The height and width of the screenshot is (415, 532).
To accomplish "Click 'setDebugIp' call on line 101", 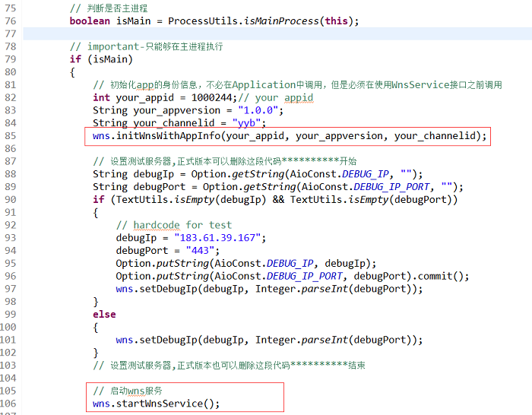I will click(168, 340).
